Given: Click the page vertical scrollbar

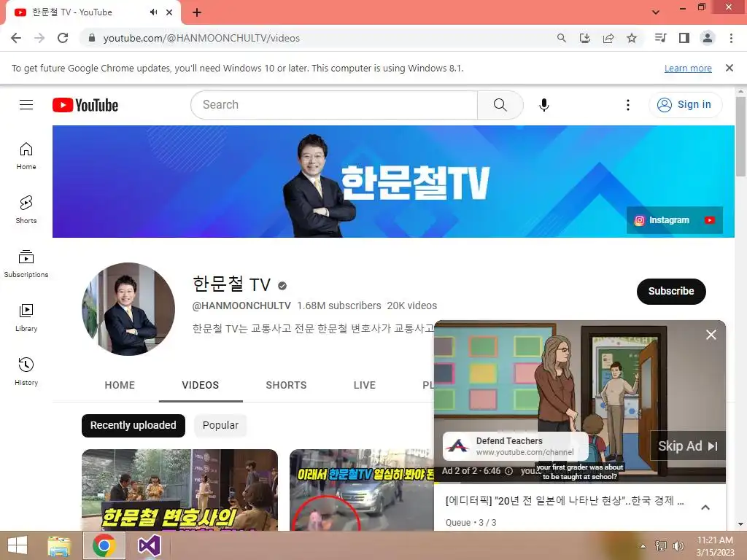Looking at the screenshot, I should (741, 136).
